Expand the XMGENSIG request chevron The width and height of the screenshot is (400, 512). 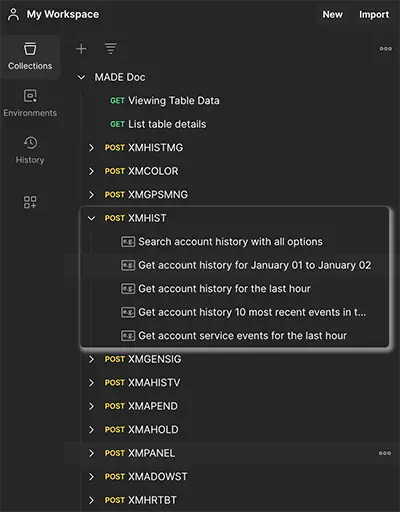(91, 359)
